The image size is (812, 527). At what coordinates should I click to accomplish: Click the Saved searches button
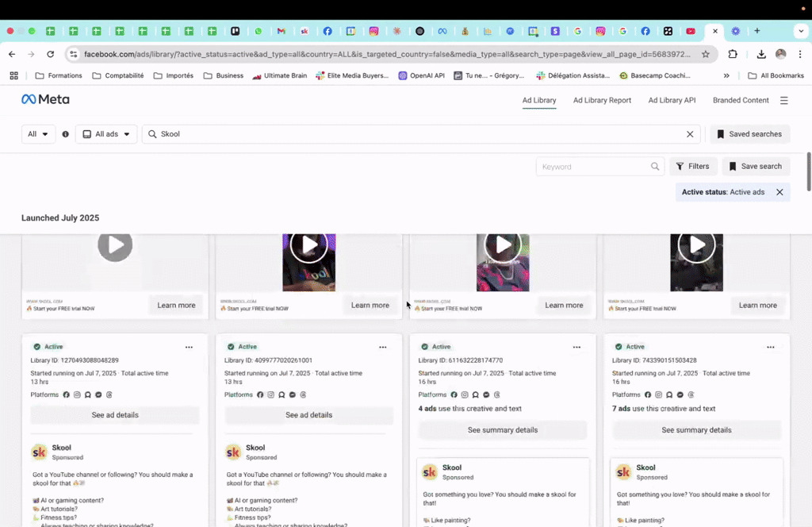(749, 134)
